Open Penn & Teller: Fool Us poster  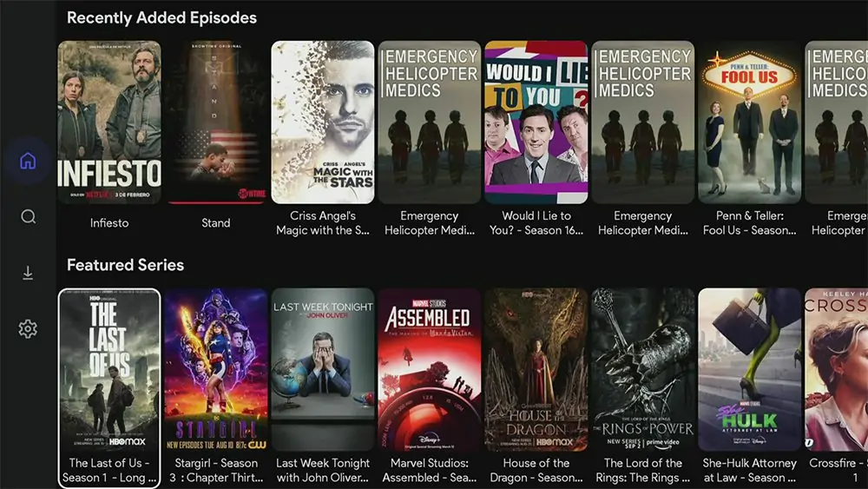click(750, 122)
